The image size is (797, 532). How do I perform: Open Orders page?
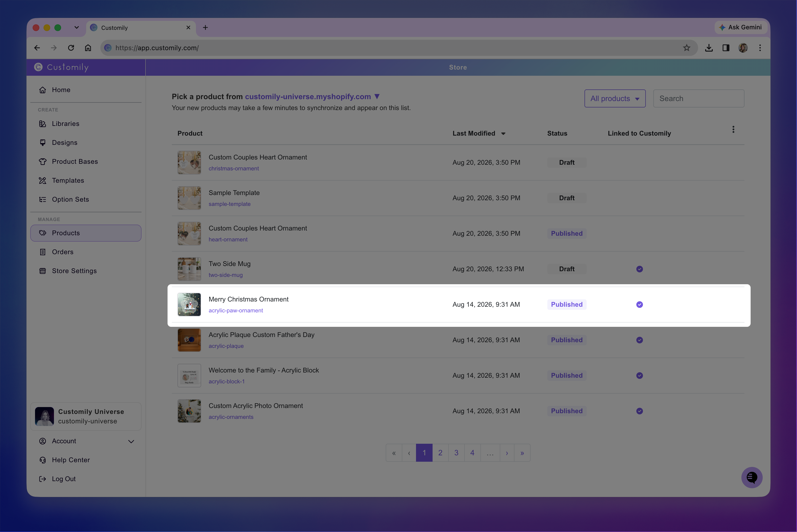(x=86, y=252)
